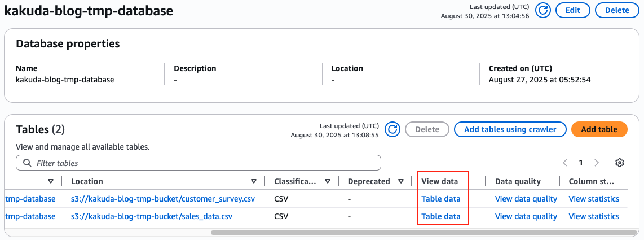Sort by the Classification column arrow
The height and width of the screenshot is (240, 644).
(x=327, y=181)
